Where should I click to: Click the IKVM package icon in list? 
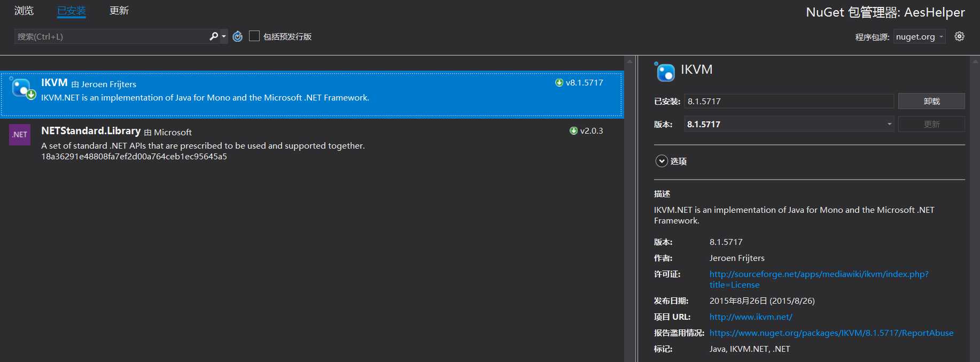(22, 88)
